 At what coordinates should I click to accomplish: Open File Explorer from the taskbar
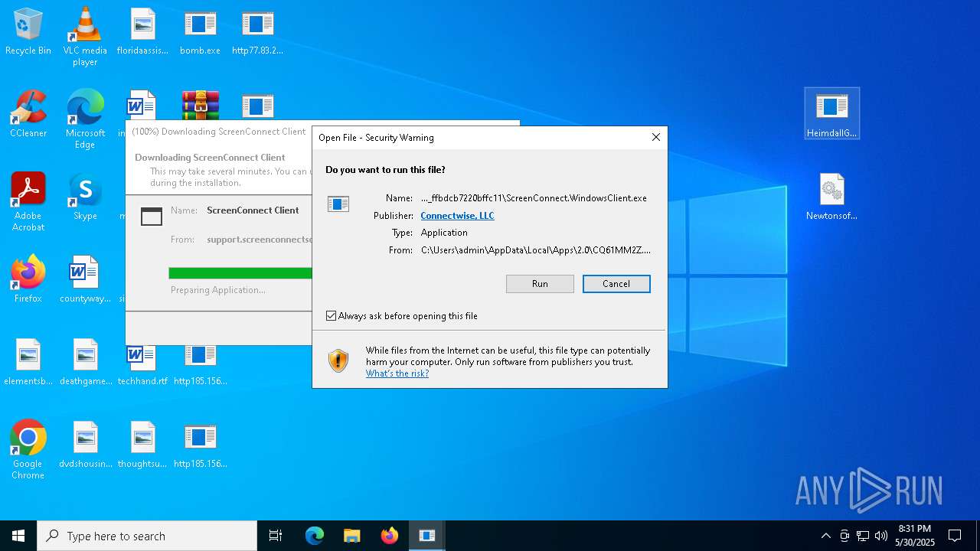[x=352, y=536]
